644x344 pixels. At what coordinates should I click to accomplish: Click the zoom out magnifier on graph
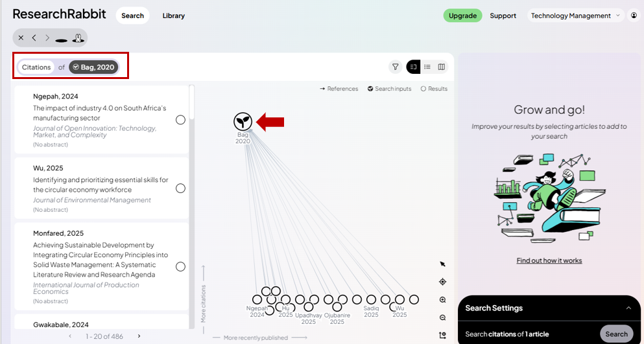[x=442, y=317]
